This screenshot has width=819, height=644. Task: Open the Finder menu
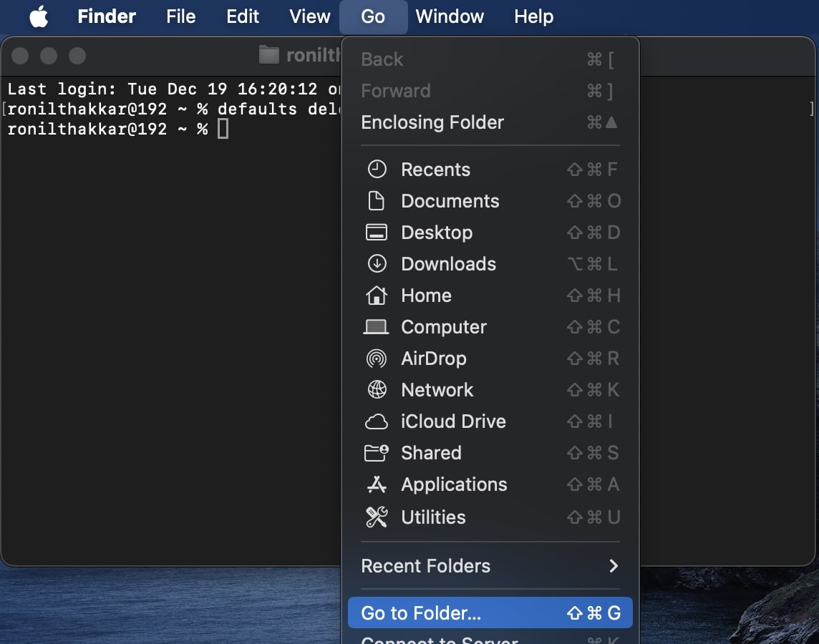click(x=107, y=16)
